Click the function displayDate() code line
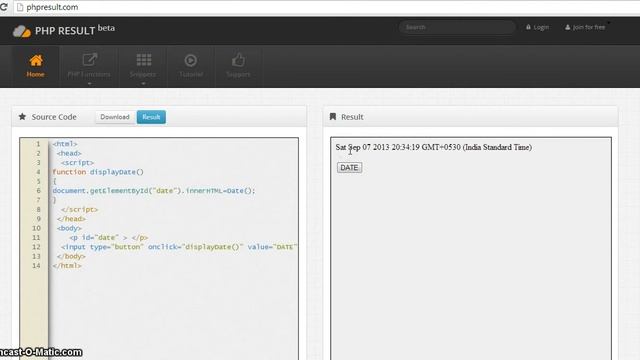640x360 pixels. (98, 172)
